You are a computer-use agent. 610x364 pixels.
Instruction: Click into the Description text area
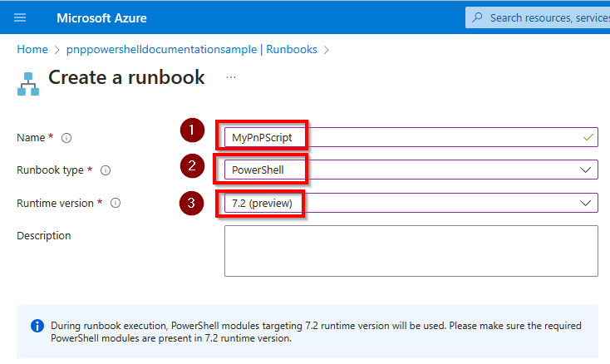pos(411,251)
